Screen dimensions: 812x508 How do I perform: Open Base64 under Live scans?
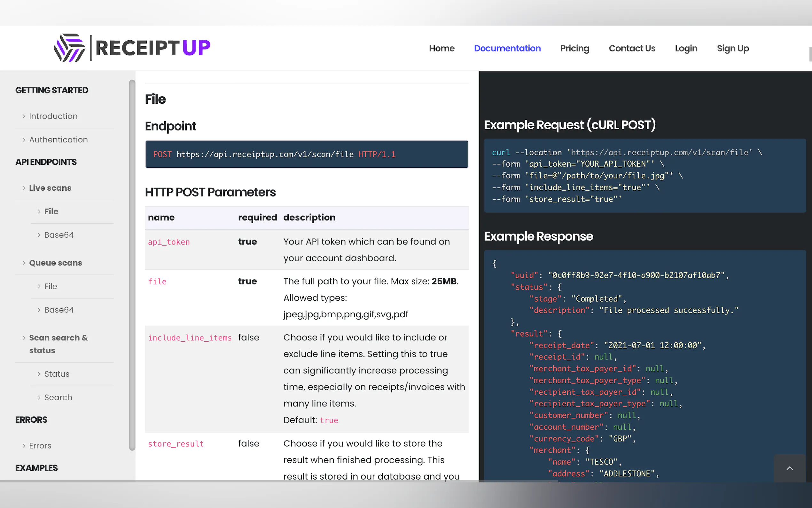pyautogui.click(x=59, y=235)
